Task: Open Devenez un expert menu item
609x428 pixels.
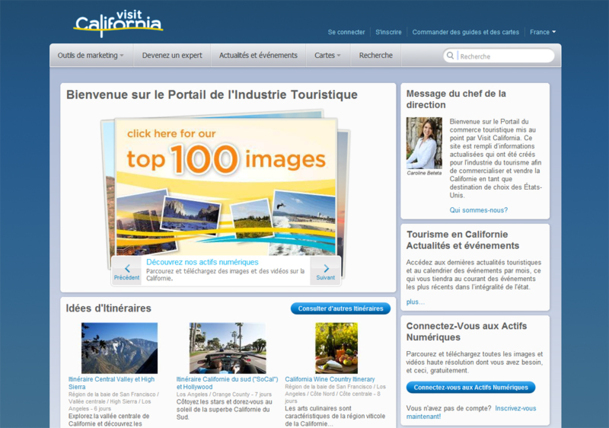Action: click(170, 55)
